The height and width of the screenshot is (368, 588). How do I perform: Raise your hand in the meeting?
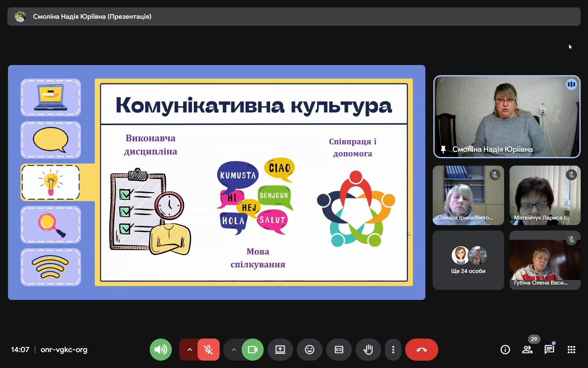point(368,350)
